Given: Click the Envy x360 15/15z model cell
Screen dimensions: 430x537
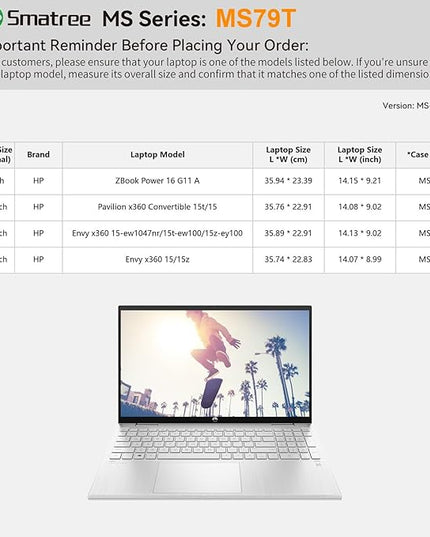Looking at the screenshot, I should pos(157,259).
